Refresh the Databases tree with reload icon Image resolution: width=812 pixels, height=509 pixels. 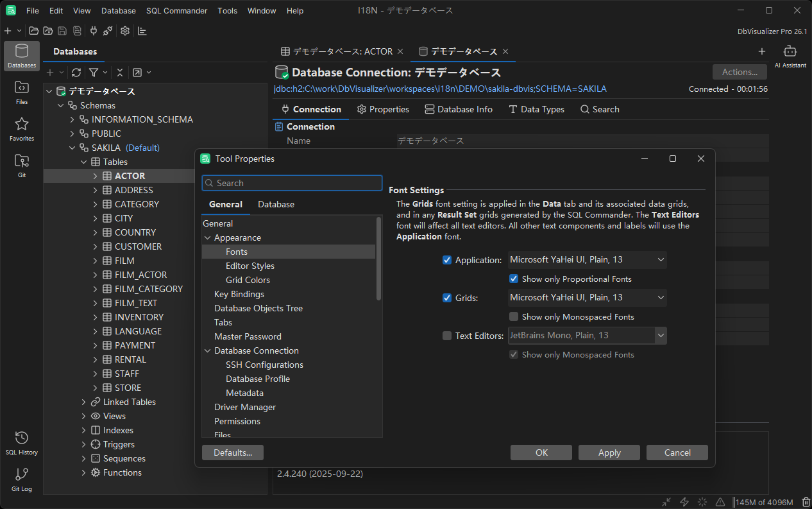point(76,73)
